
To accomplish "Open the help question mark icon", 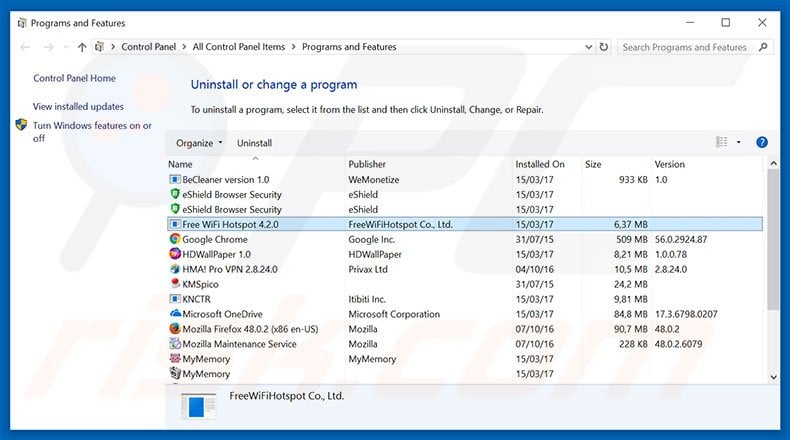I will pos(762,143).
